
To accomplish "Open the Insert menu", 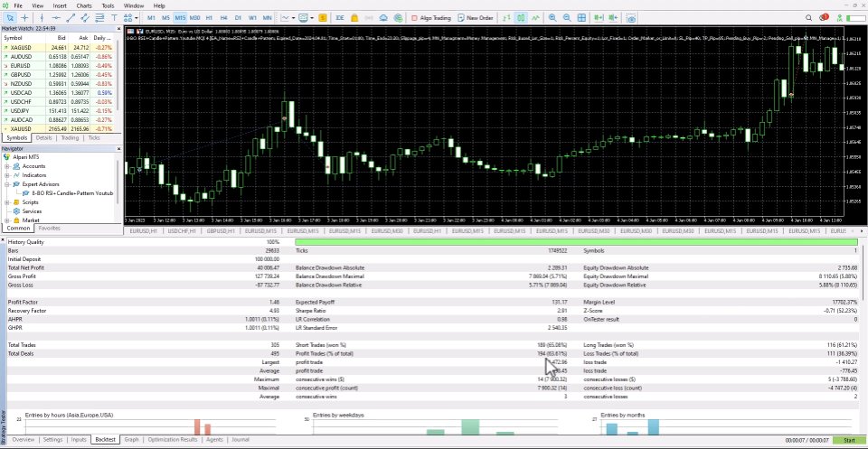I will tap(60, 5).
